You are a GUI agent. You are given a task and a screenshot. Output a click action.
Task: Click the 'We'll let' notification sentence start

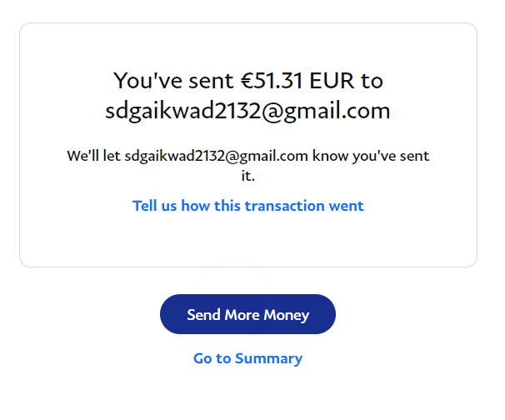click(93, 156)
